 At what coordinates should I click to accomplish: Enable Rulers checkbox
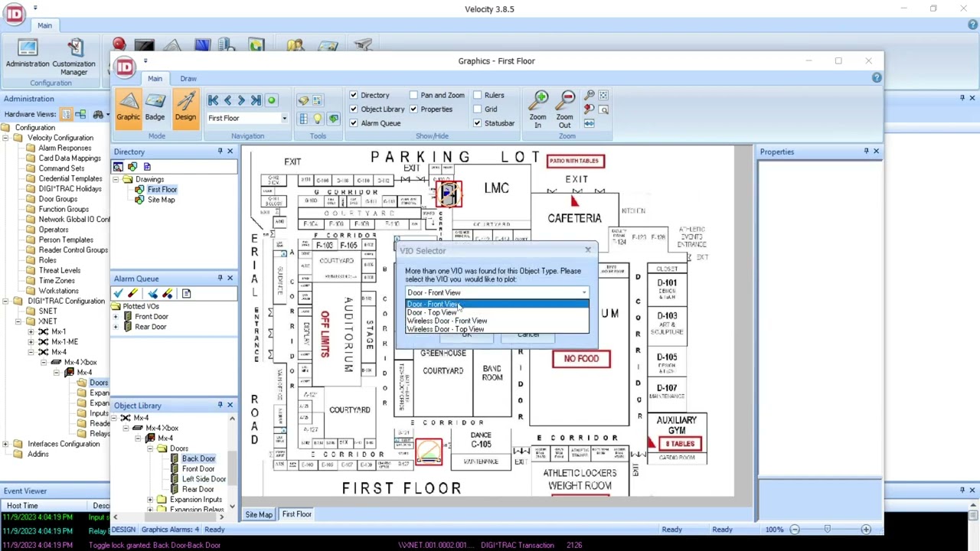point(477,96)
